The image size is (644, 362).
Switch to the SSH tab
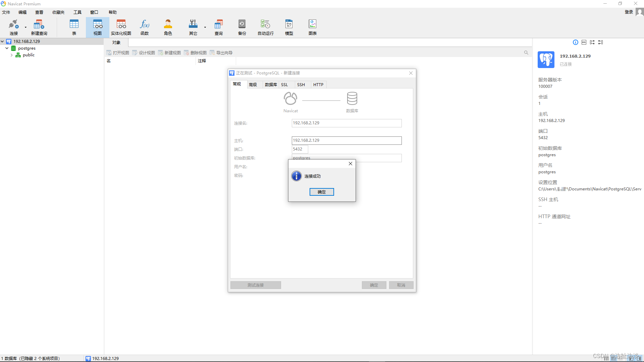pyautogui.click(x=301, y=85)
